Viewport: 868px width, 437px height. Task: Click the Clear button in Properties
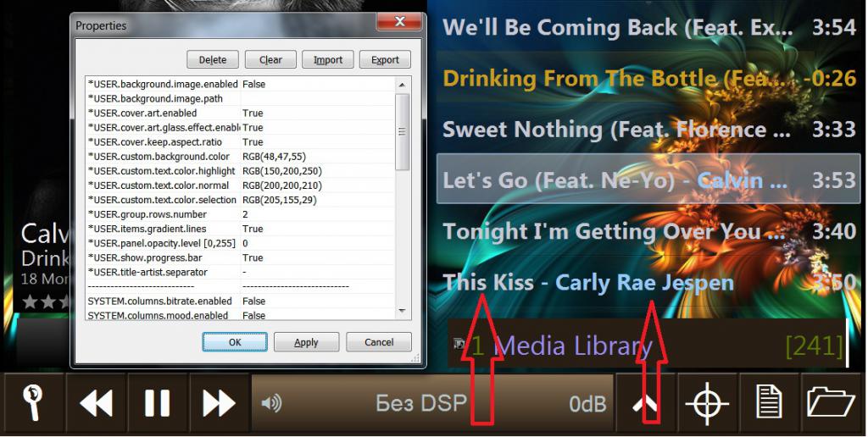coord(270,60)
